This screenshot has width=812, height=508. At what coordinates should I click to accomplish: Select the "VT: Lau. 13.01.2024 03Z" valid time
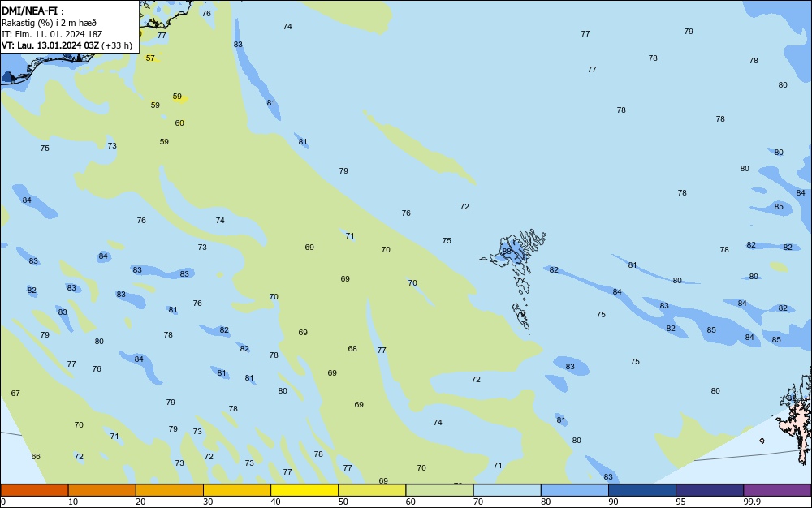pyautogui.click(x=50, y=45)
